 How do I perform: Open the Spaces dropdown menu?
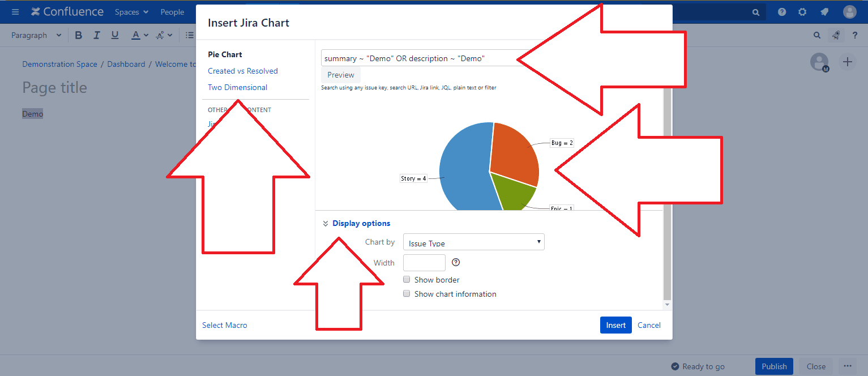pyautogui.click(x=131, y=11)
